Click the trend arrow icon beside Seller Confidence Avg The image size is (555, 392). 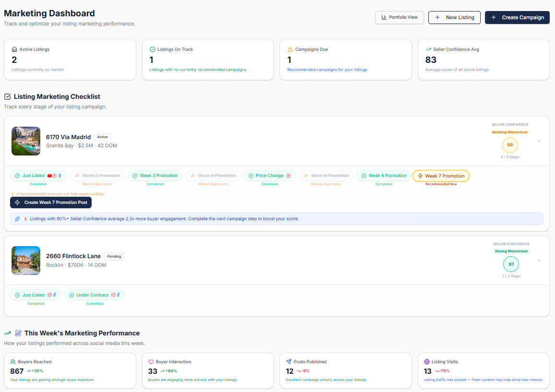(428, 49)
